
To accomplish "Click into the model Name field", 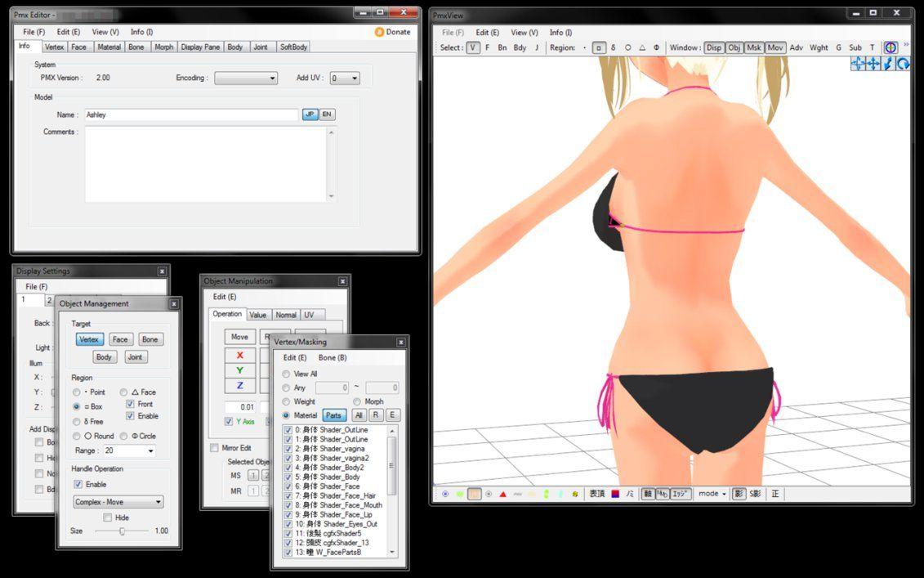I will (x=191, y=115).
